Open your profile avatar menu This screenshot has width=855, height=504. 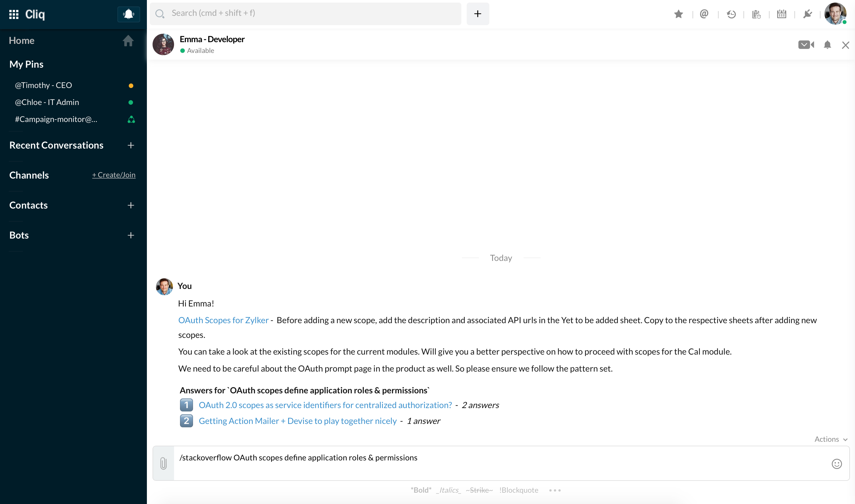pyautogui.click(x=836, y=14)
